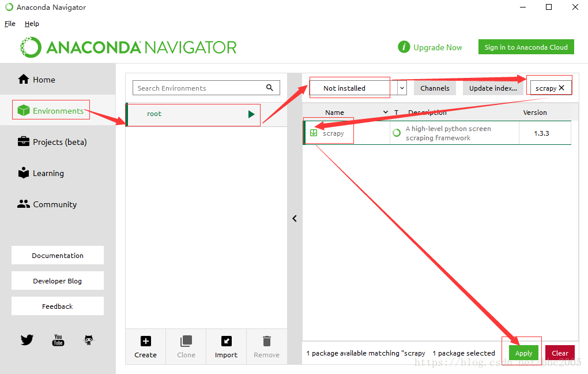588x374 pixels.
Task: Open the Projects (beta) tab
Action: (x=58, y=141)
